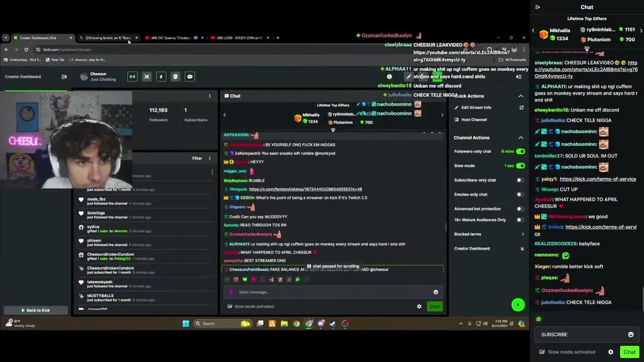
Task: Show next Lifetime Top Gifters in right panel
Action: point(640,31)
